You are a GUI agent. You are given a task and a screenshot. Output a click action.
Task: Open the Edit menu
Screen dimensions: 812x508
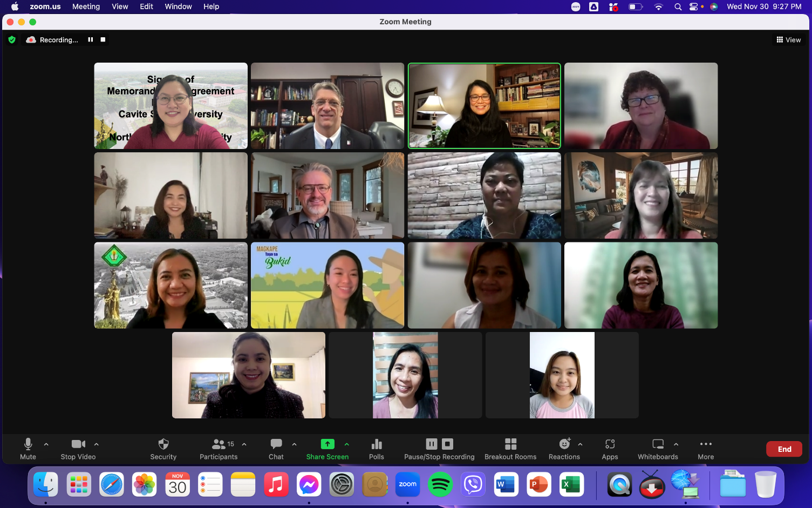click(x=146, y=6)
